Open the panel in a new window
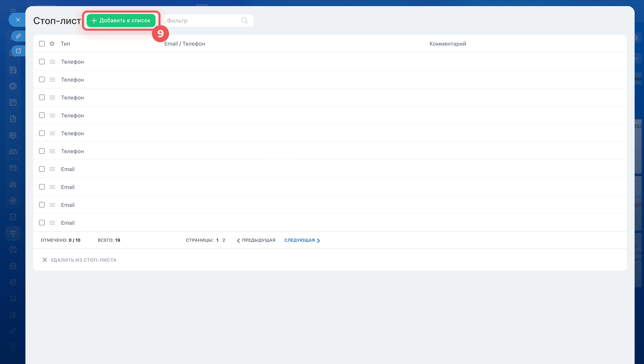644x364 pixels. [18, 51]
